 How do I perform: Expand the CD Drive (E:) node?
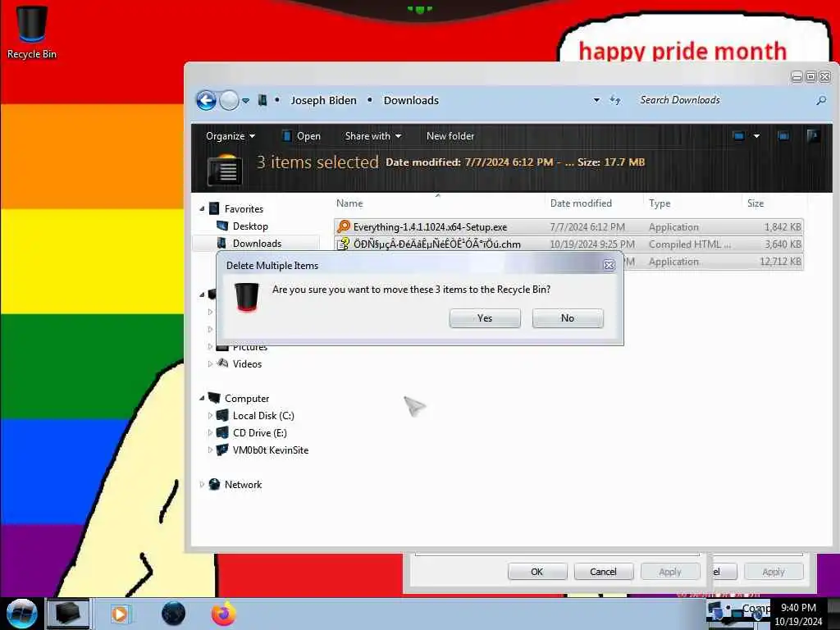tap(210, 433)
